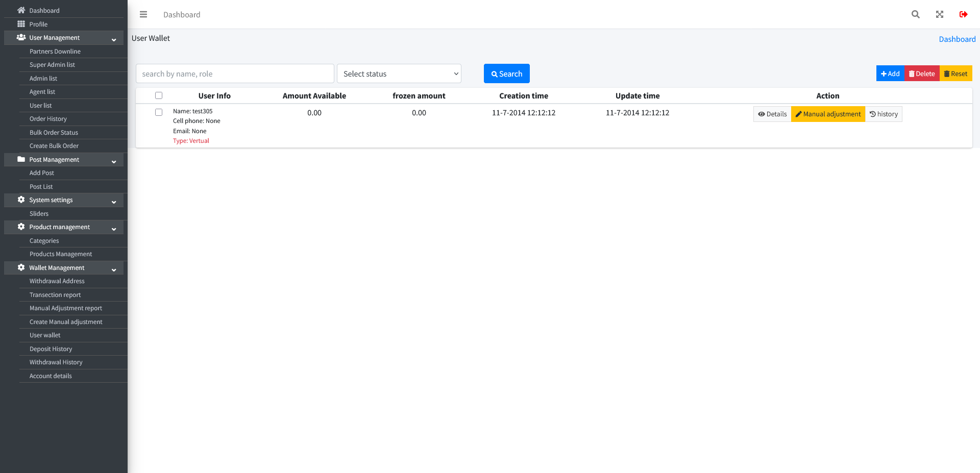Open the top bar search magnifier icon
The image size is (980, 473).
click(916, 14)
